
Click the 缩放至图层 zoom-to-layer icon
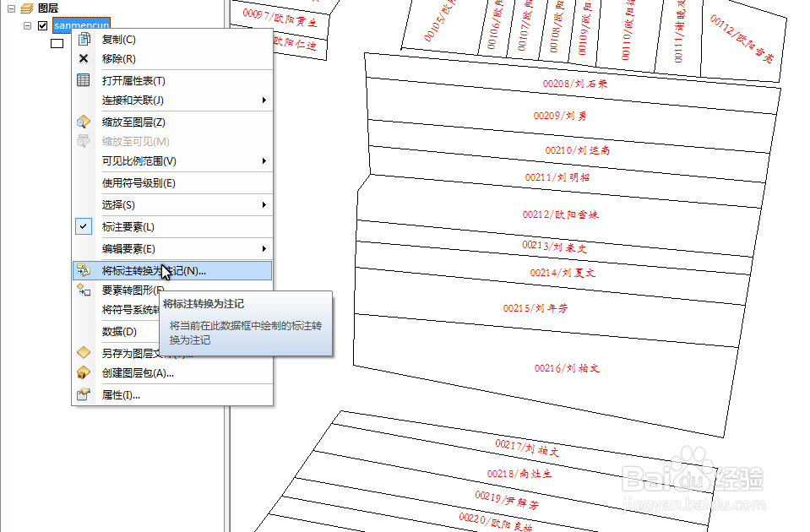coord(82,121)
